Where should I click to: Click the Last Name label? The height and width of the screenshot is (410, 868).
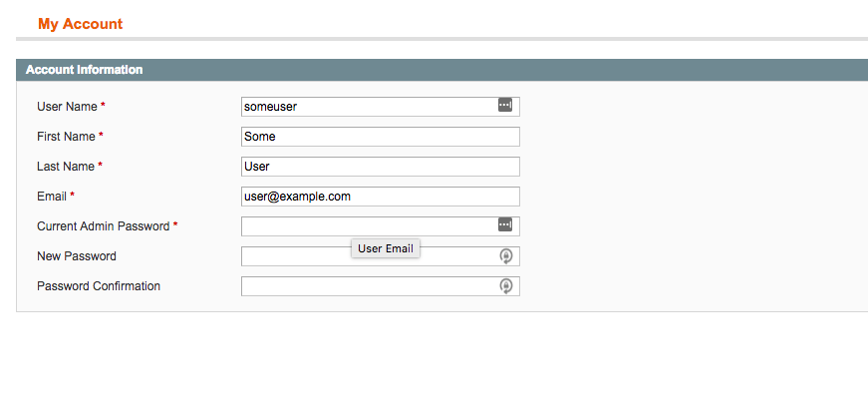pos(66,167)
